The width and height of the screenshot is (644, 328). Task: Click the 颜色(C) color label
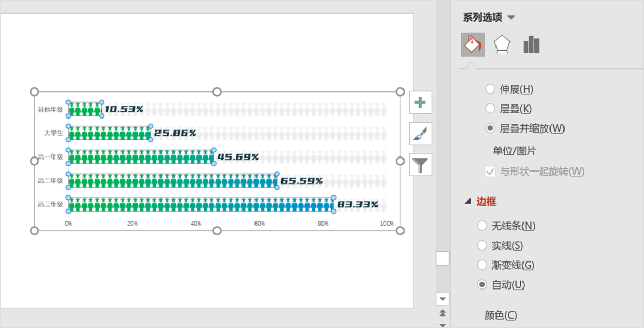point(500,316)
